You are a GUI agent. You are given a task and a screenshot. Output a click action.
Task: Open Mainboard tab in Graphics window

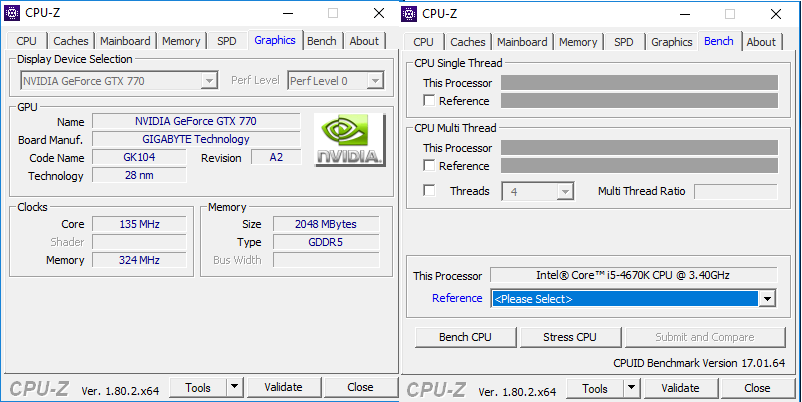tap(125, 41)
